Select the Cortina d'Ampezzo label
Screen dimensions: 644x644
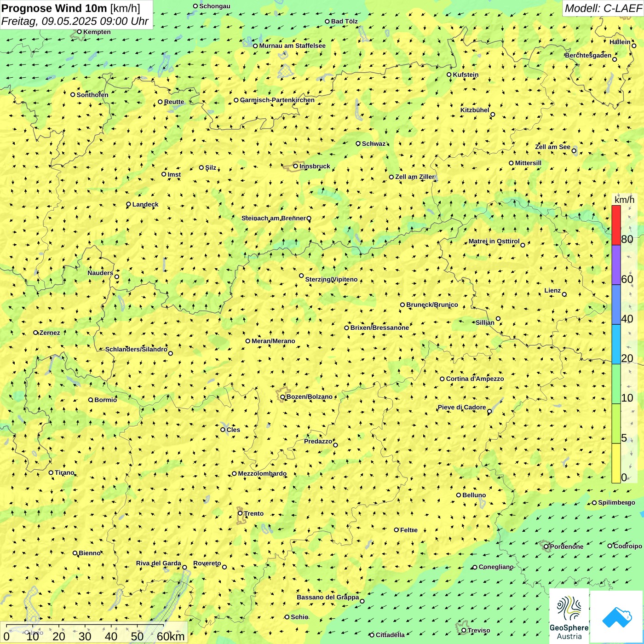tap(475, 379)
